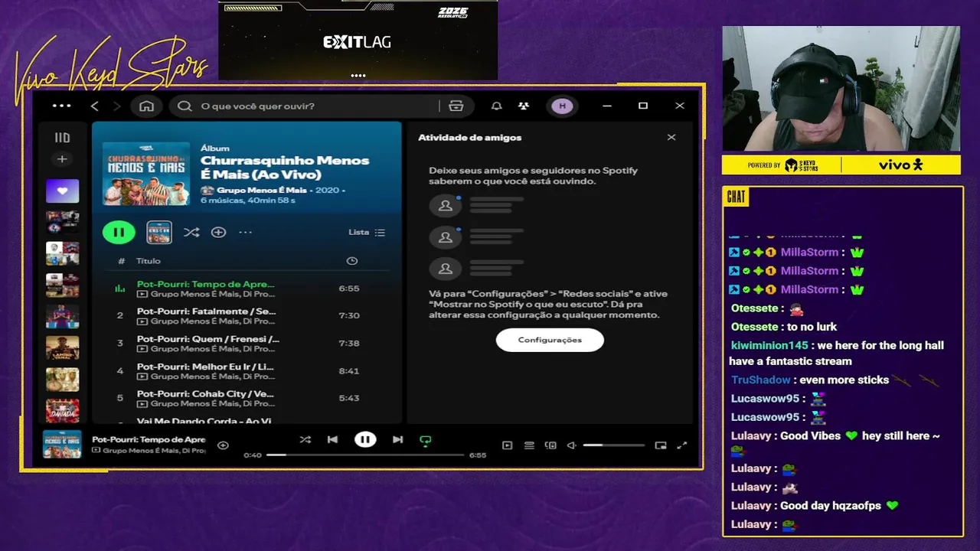Seek within the song progress bar
This screenshot has height=551, width=980.
click(x=365, y=455)
